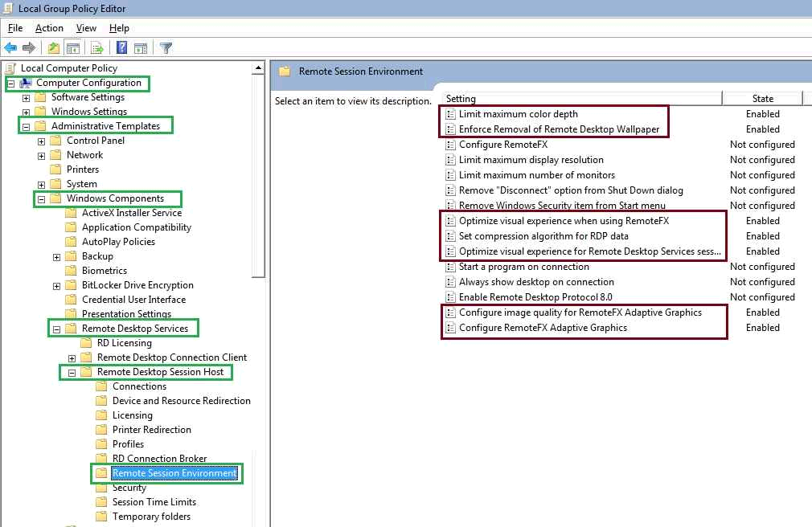Expand the BitLocker Drive Encryption node
The width and height of the screenshot is (812, 527).
57,286
